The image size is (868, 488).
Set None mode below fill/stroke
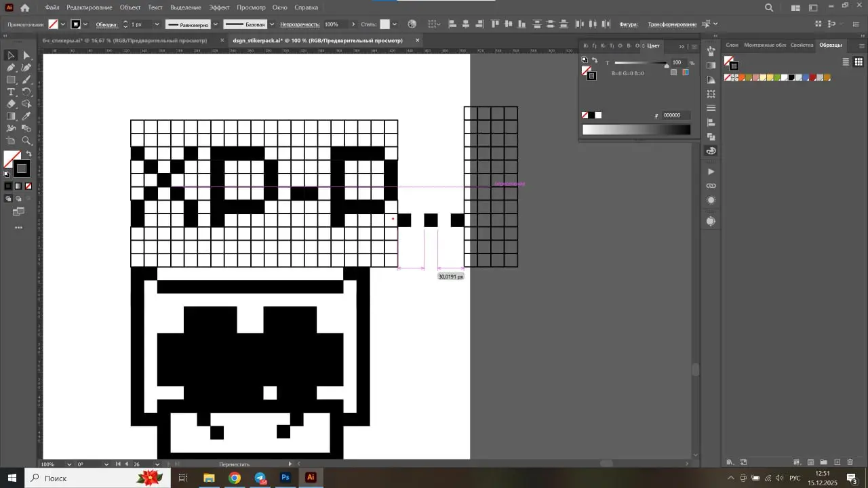point(28,186)
